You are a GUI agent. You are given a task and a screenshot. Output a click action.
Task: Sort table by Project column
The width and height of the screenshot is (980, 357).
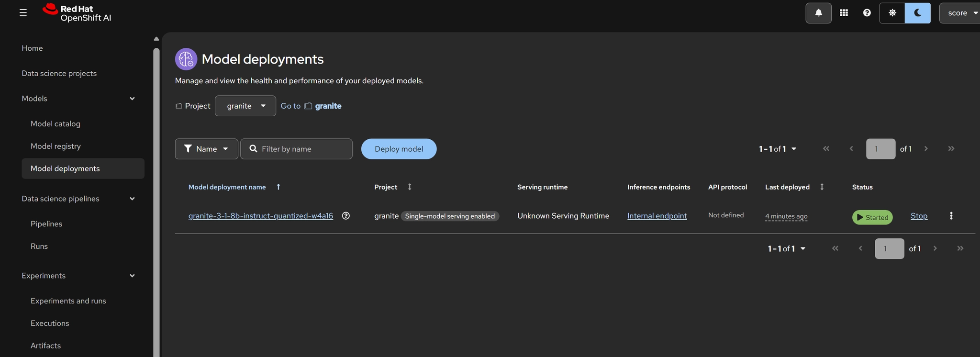393,187
